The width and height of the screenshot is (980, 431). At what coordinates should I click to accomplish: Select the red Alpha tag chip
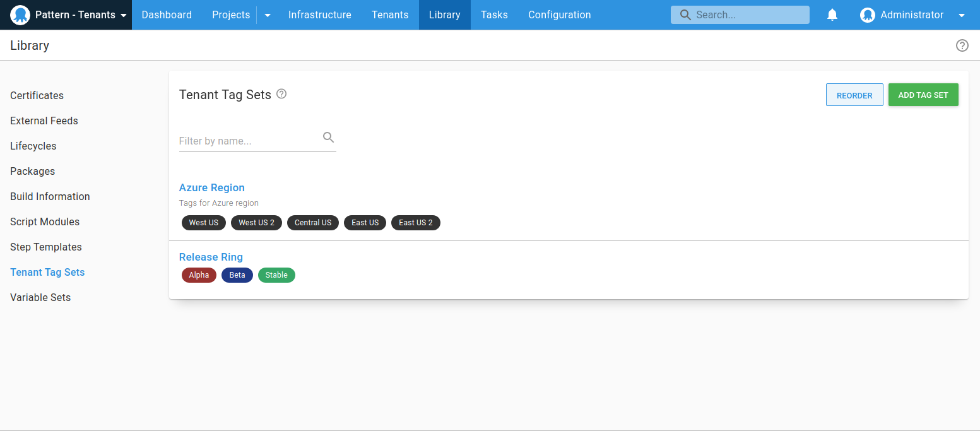199,275
